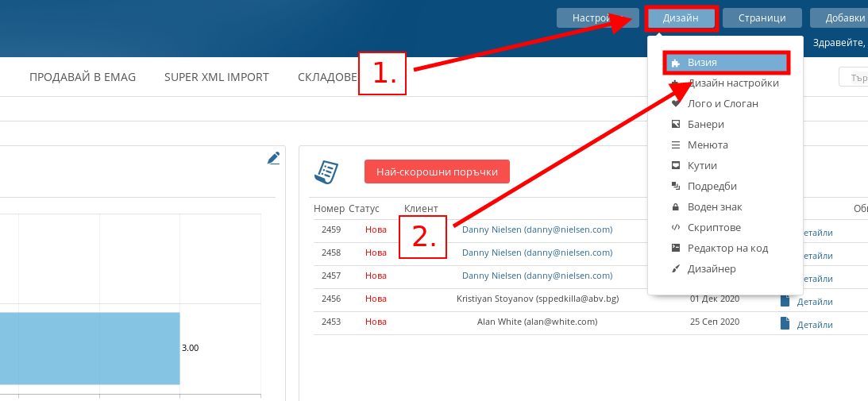The width and height of the screenshot is (868, 401).
Task: Click the orders receipt icon
Action: click(x=326, y=172)
